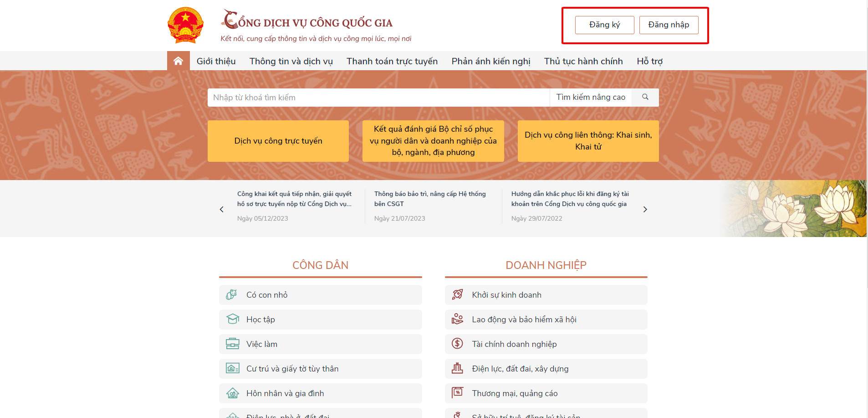Click the Điện lực, đất đai building icon
The width and height of the screenshot is (868, 418).
pos(458,368)
